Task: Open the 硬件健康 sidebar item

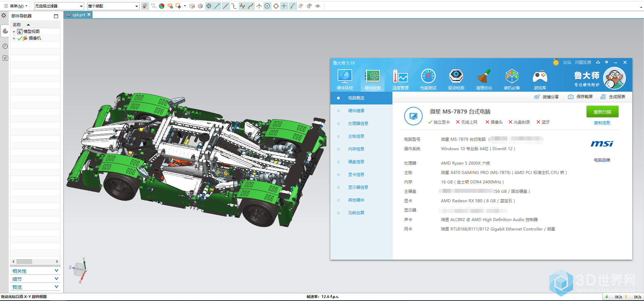Action: tap(361, 111)
